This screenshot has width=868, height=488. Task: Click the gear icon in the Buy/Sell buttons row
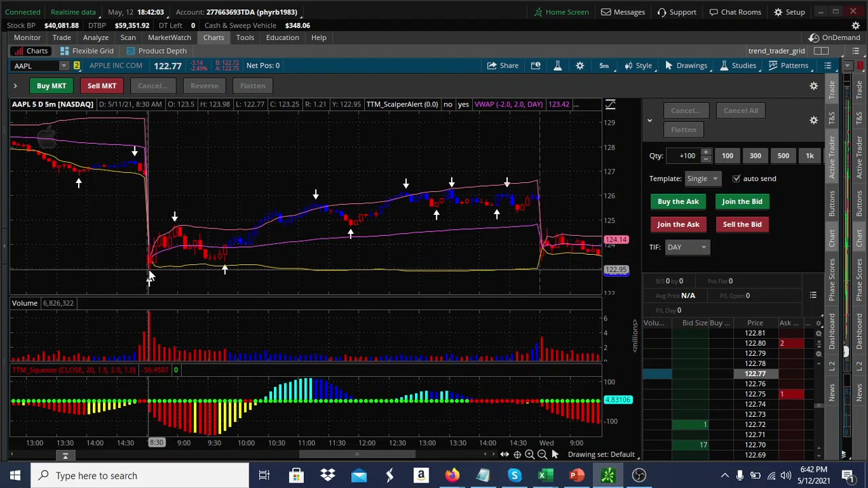click(x=814, y=86)
